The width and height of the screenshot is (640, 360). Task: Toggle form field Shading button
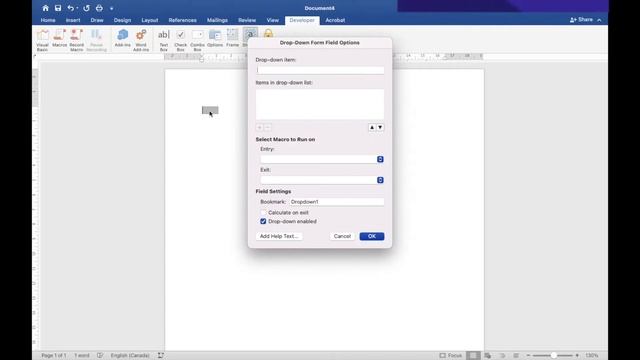[x=250, y=33]
